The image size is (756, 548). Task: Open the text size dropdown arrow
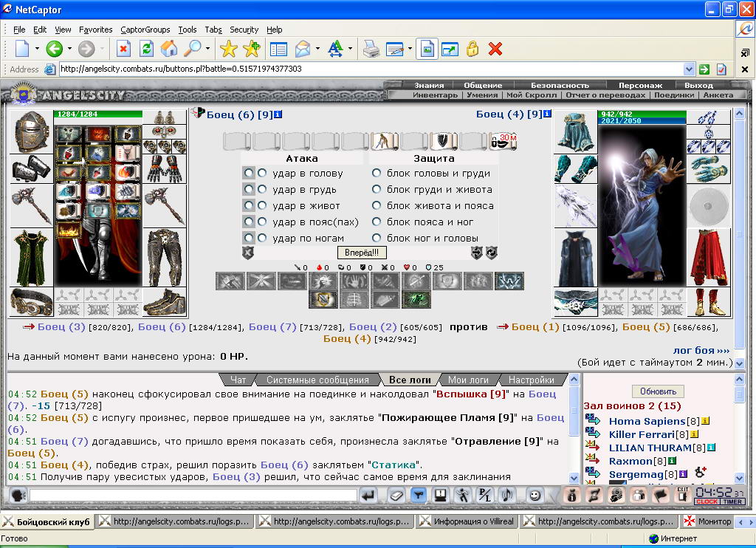pos(349,49)
